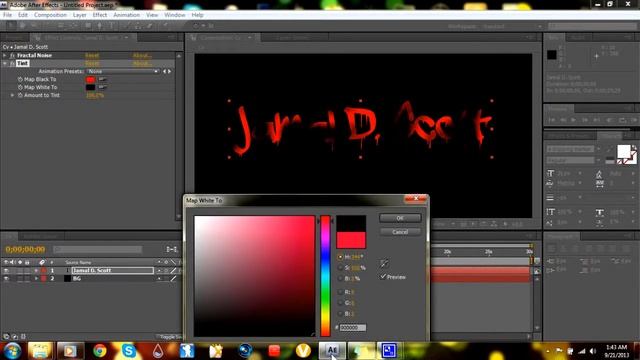Open the Layer menu

[80, 15]
